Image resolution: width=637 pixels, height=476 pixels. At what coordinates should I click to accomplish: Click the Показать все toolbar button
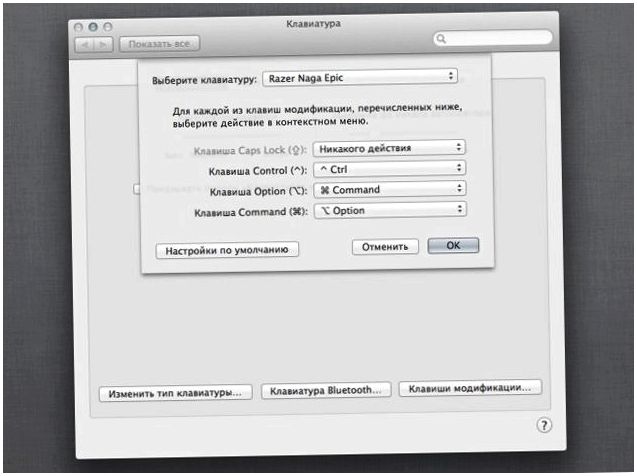click(159, 44)
